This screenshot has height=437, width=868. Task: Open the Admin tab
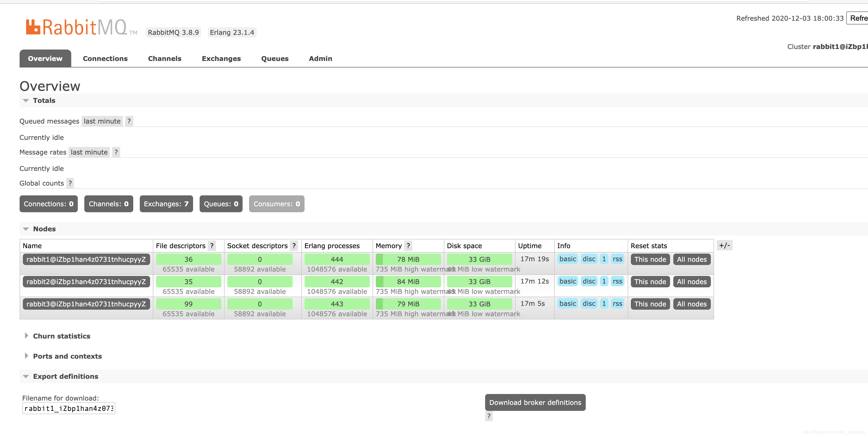(320, 58)
